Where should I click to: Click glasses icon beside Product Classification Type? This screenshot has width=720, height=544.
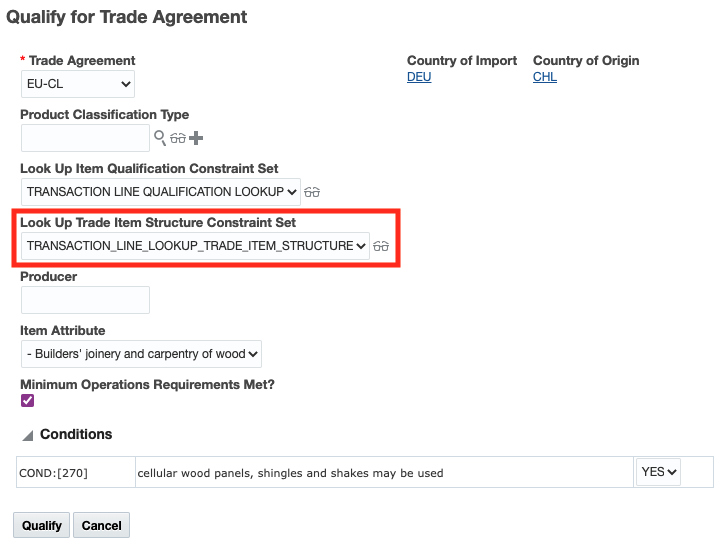point(178,138)
